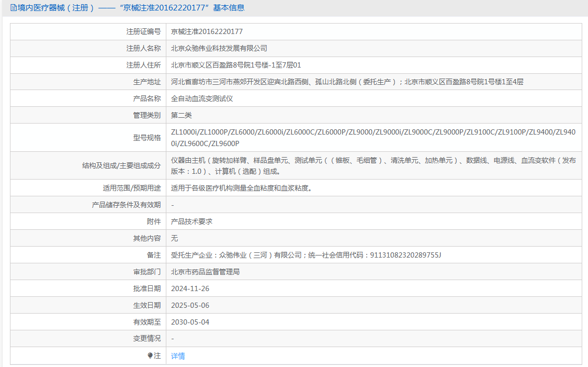Image resolution: width=588 pixels, height=367 pixels.
Task: Click the 管理类别 label
Action: (x=147, y=115)
